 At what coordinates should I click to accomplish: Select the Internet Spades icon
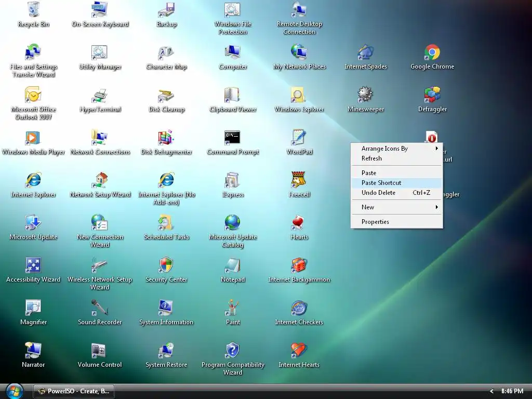[366, 52]
